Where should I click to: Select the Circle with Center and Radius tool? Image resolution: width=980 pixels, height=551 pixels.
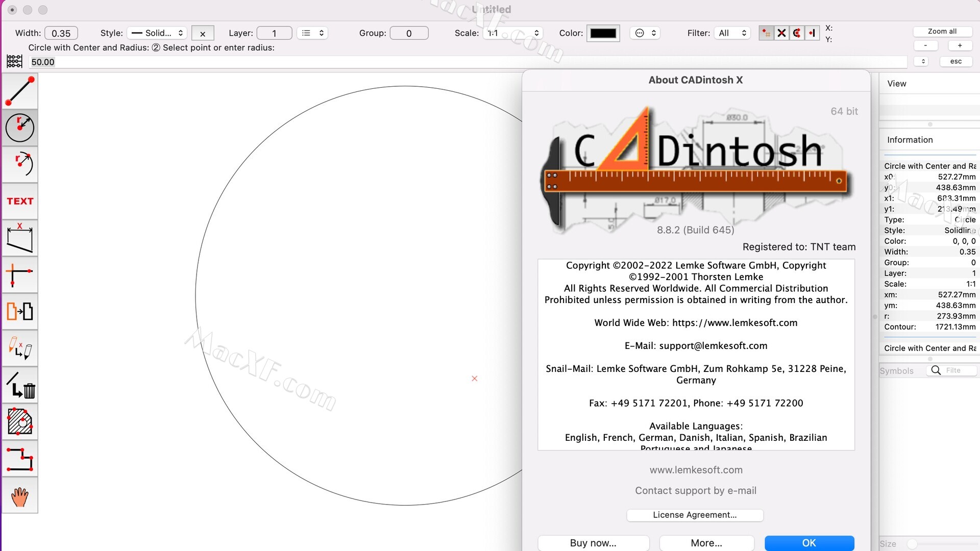click(20, 128)
